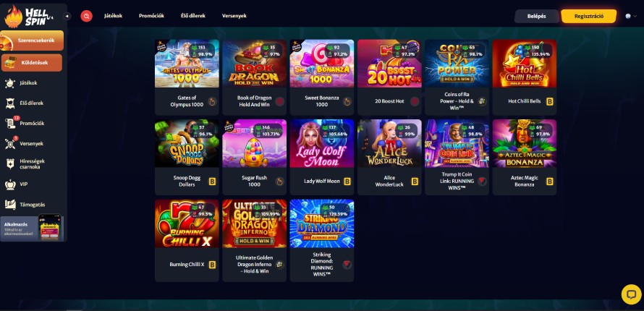Select Striking Diamond game thumbnail
644x311 pixels.
[x=321, y=223]
